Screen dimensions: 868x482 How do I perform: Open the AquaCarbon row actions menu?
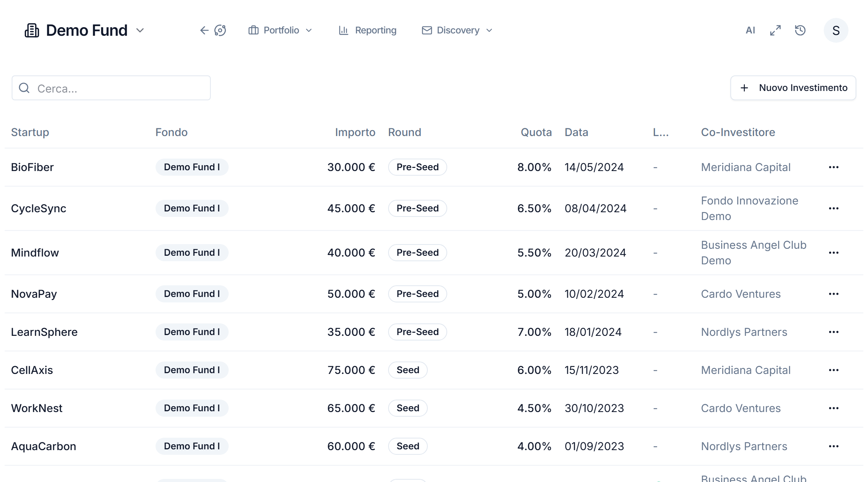(x=833, y=446)
